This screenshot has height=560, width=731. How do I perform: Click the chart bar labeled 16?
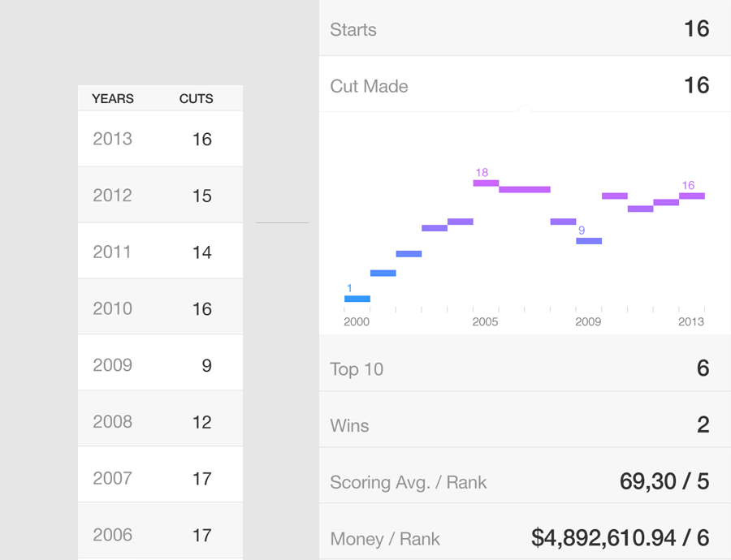coord(692,196)
